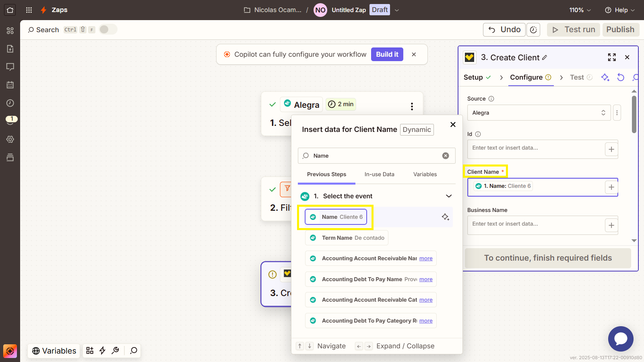Insert data with plus for Id field
The image size is (644, 362).
click(x=611, y=150)
